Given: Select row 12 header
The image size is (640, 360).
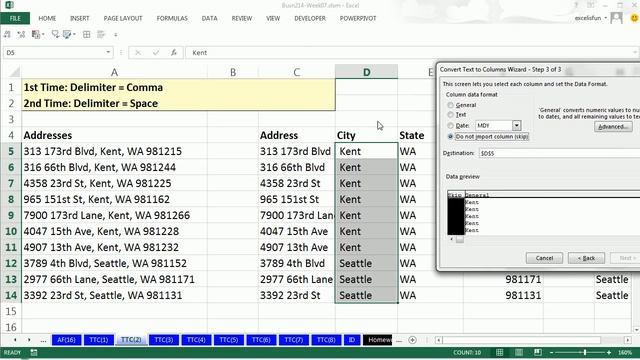Looking at the screenshot, I should pos(11,263).
